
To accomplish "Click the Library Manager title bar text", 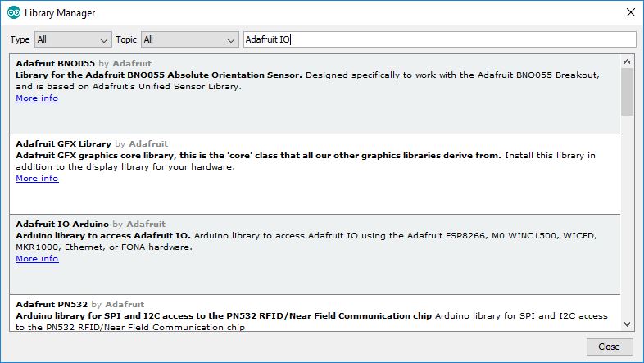I will tap(60, 13).
